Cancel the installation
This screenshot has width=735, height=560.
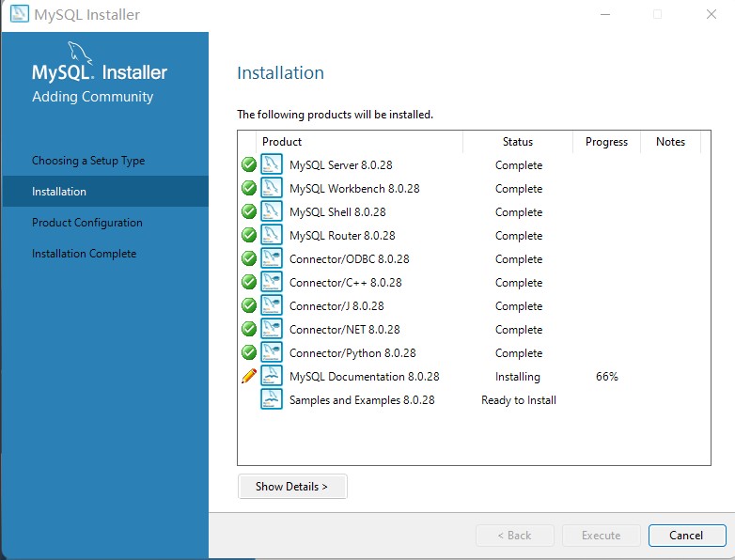[687, 536]
